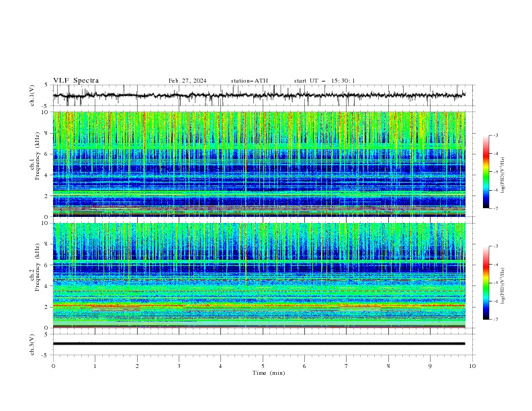Click the "-5" voltage tick of ch.1(V) axis
Image resolution: width=532 pixels, height=411 pixels.
(x=46, y=106)
